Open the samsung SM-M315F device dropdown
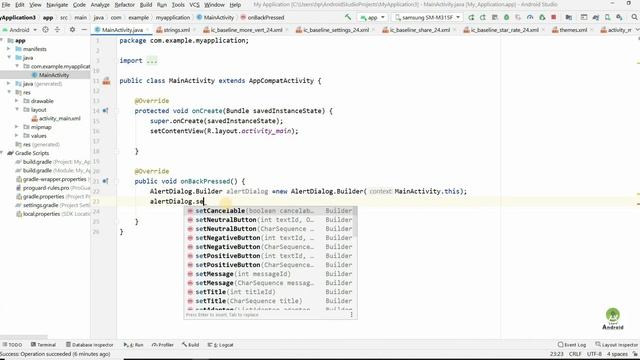640x360 pixels. pos(427,18)
